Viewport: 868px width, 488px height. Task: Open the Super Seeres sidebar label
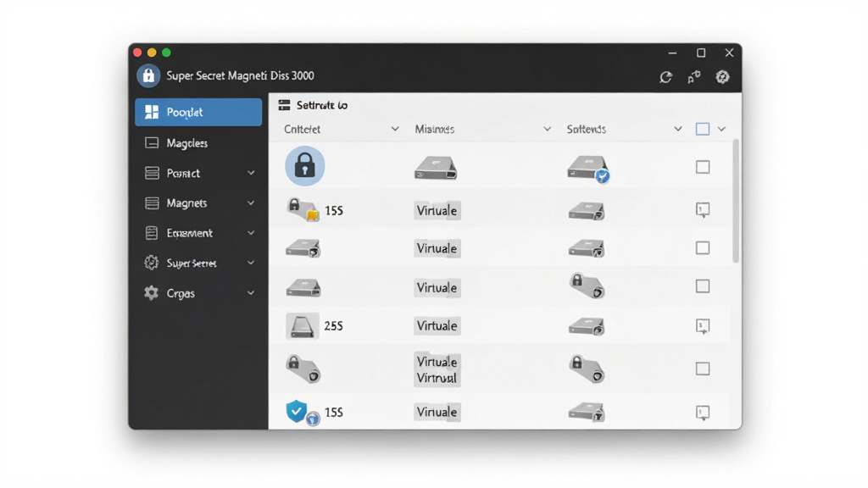[x=192, y=263]
